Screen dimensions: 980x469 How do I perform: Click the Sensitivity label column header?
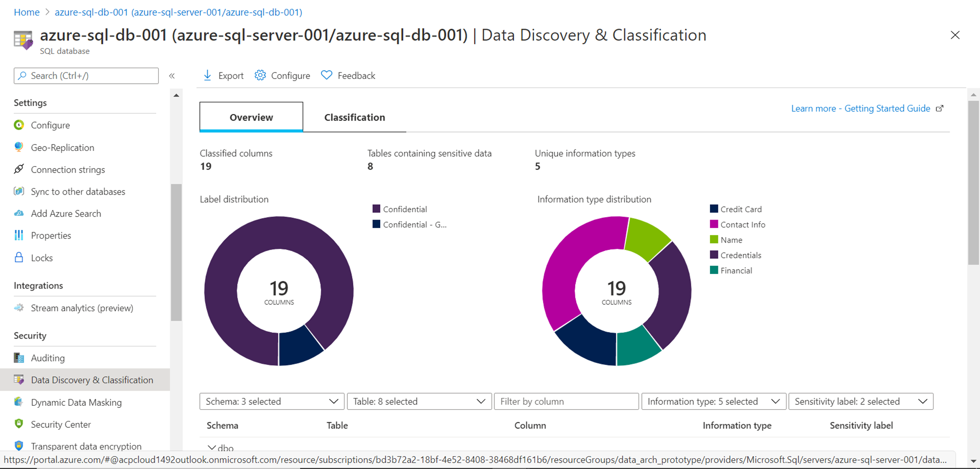pyautogui.click(x=861, y=425)
